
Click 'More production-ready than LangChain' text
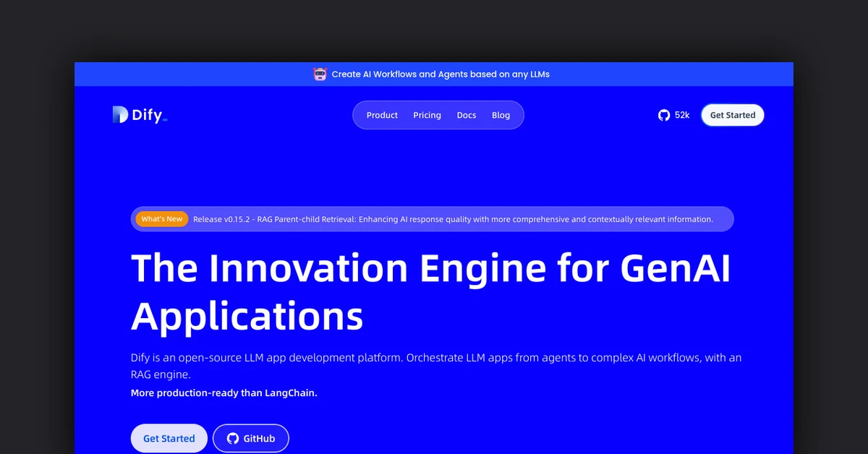coord(224,393)
